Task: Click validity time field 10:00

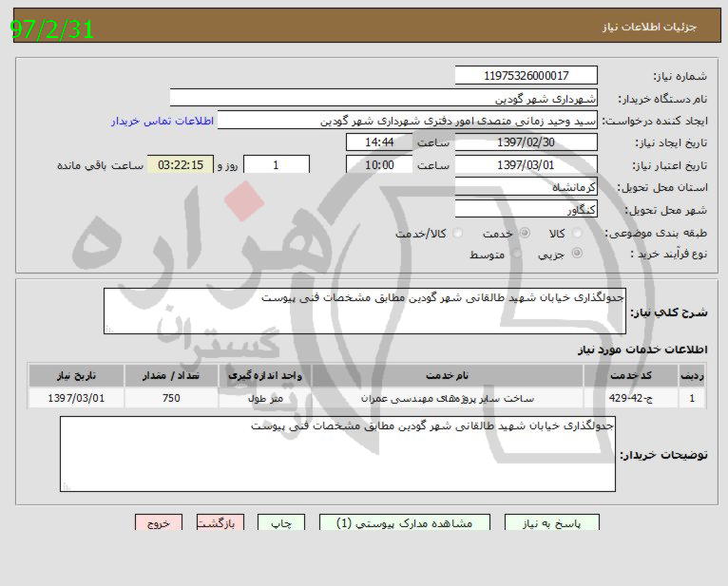Action: [x=379, y=164]
